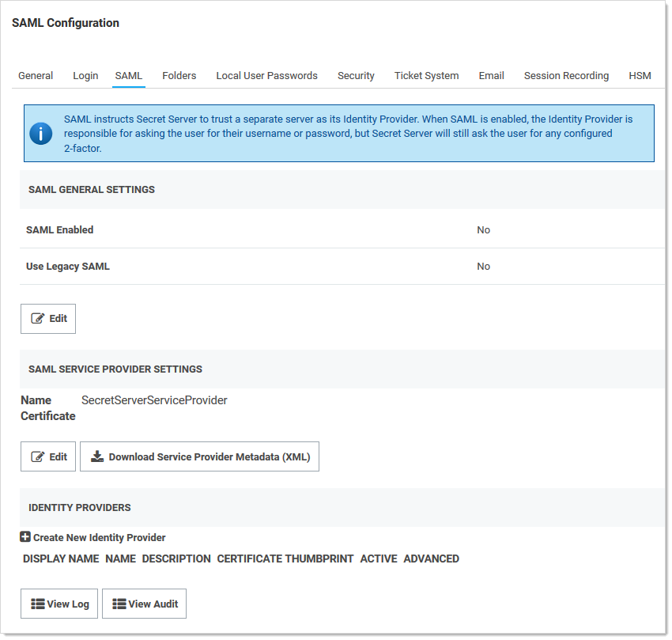Select the Folders tab
Image resolution: width=672 pixels, height=640 pixels.
coord(179,76)
